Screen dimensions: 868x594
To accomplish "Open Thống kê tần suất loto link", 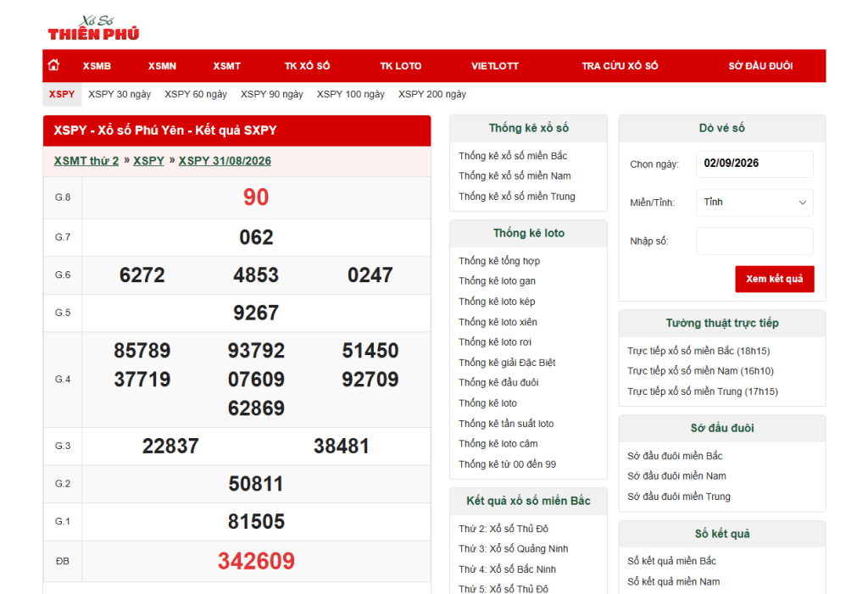I will [506, 424].
